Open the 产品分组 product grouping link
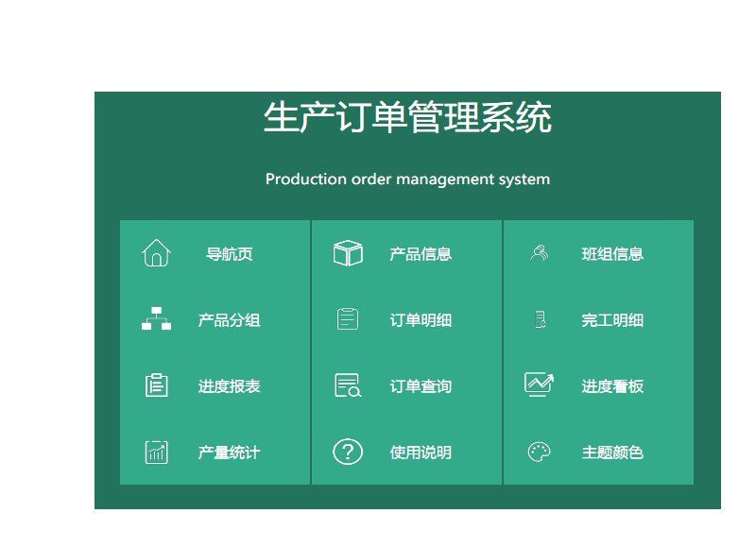This screenshot has height=547, width=756. (229, 320)
